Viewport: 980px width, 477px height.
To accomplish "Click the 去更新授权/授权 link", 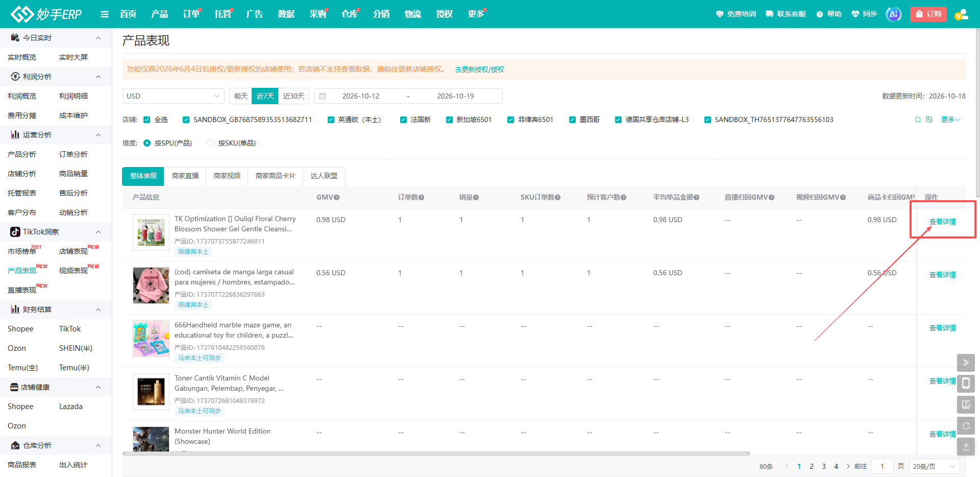I will [x=480, y=69].
